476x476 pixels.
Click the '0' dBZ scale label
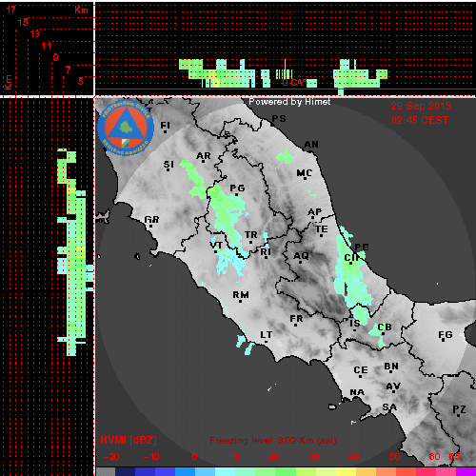coord(194,457)
